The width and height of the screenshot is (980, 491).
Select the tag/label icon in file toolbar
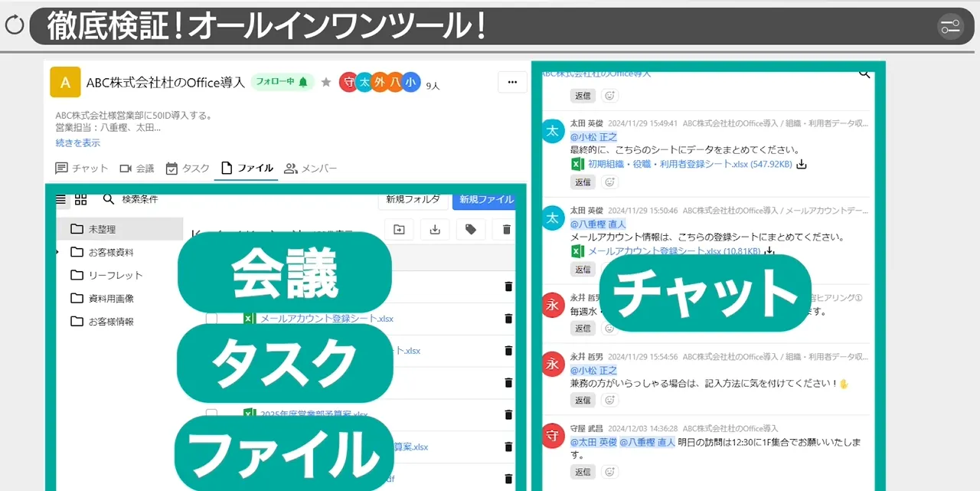[x=471, y=229]
